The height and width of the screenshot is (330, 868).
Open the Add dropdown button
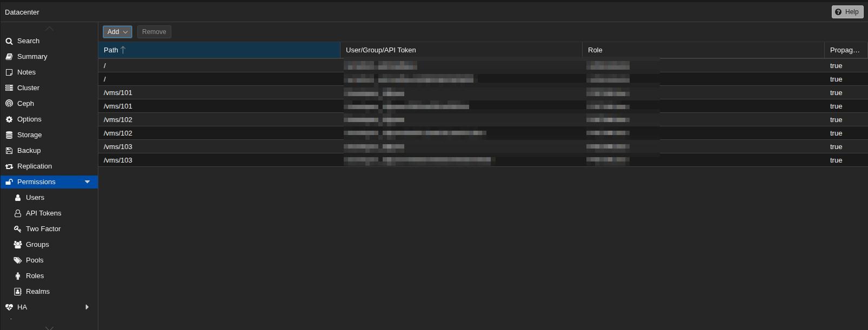[117, 32]
